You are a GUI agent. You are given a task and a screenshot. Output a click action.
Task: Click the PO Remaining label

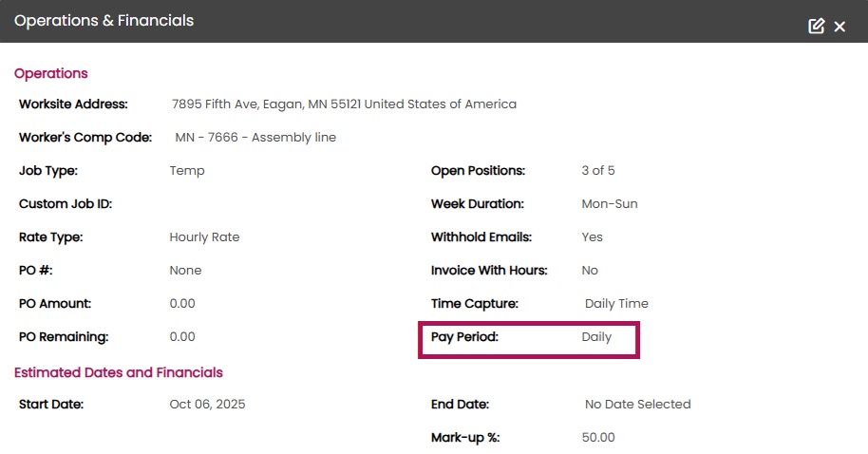(x=64, y=336)
